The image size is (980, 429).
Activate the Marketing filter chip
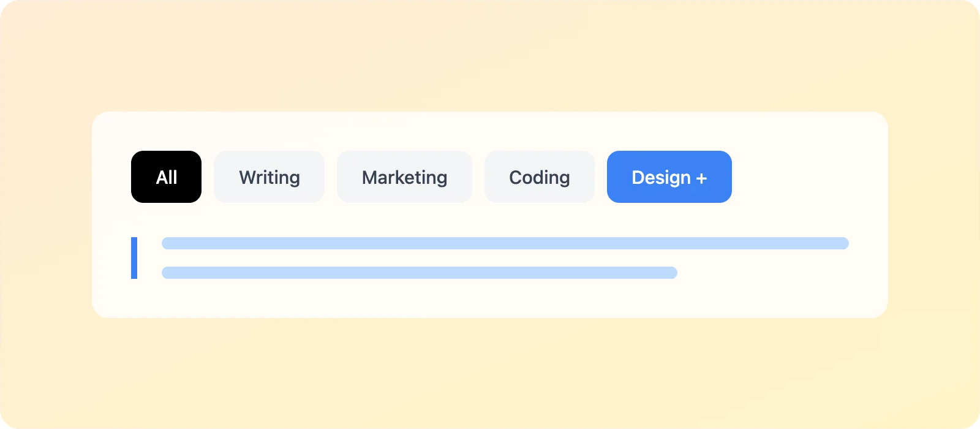[x=404, y=177]
